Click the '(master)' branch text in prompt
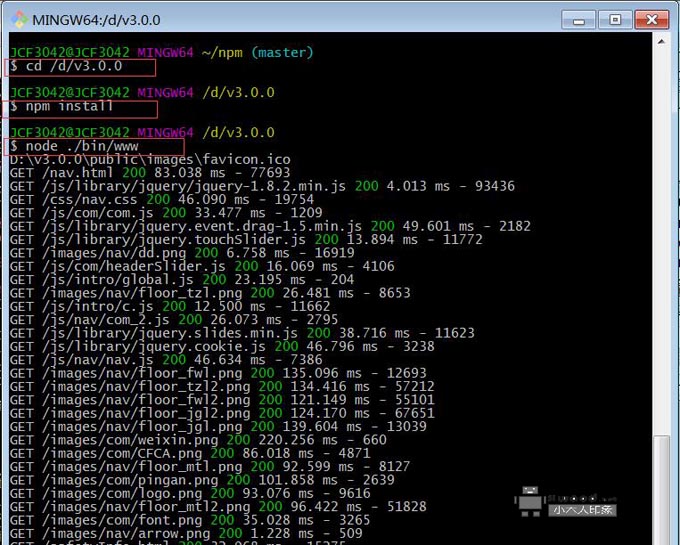680x545 pixels. click(x=282, y=52)
